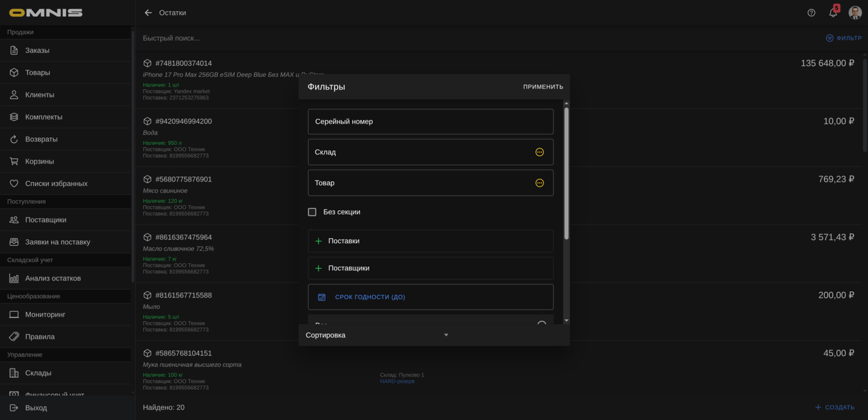
Task: Open the help question mark icon
Action: click(811, 13)
